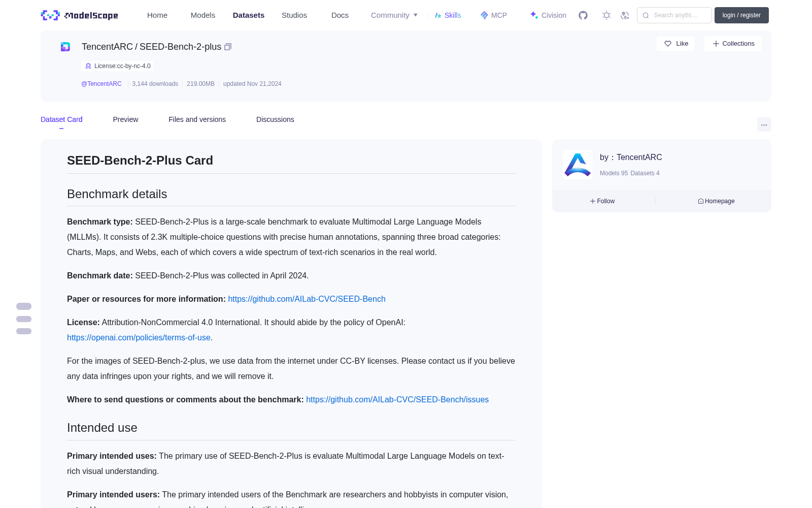Go to the Home page
Viewport: 812px width, 508px height.
[x=157, y=15]
